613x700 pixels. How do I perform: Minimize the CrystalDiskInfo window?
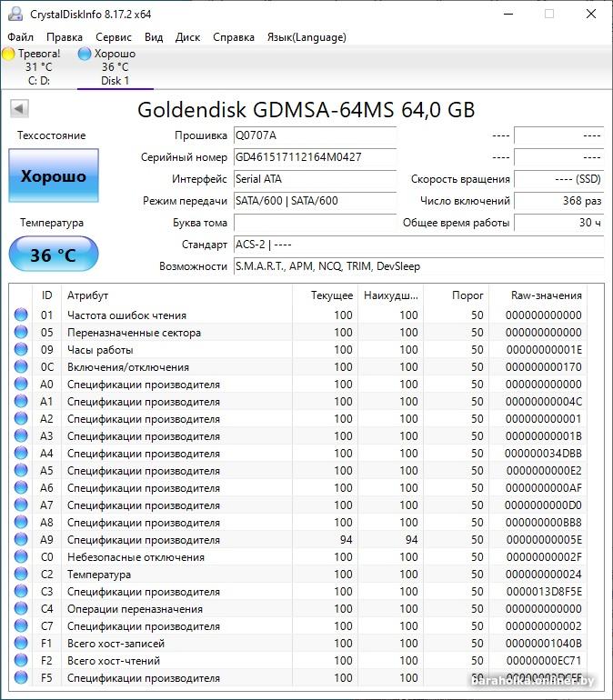508,14
